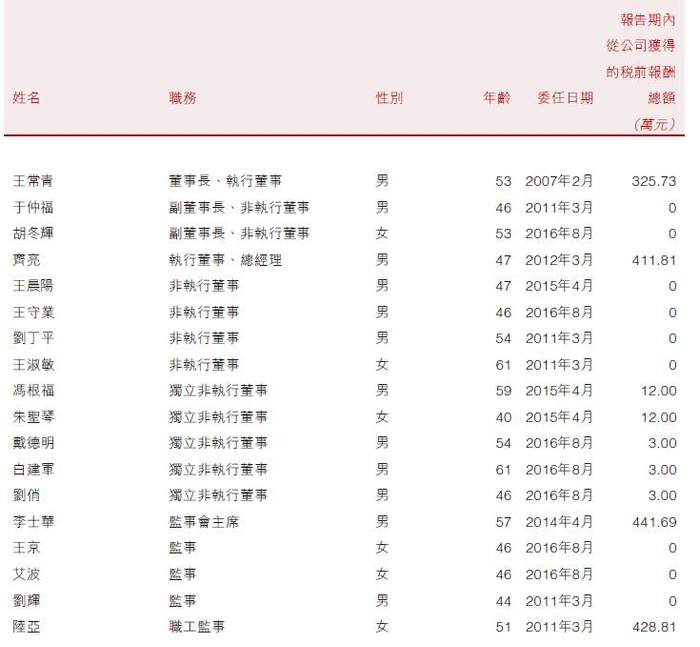The image size is (700, 647).
Task: Click the unit label (萬元)
Action: 655,124
